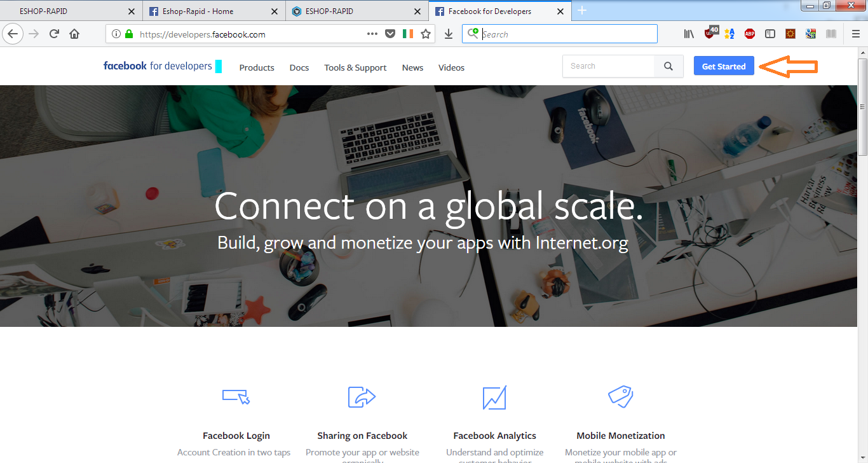Go to the News page
Image resolution: width=868 pixels, height=463 pixels.
pos(412,67)
